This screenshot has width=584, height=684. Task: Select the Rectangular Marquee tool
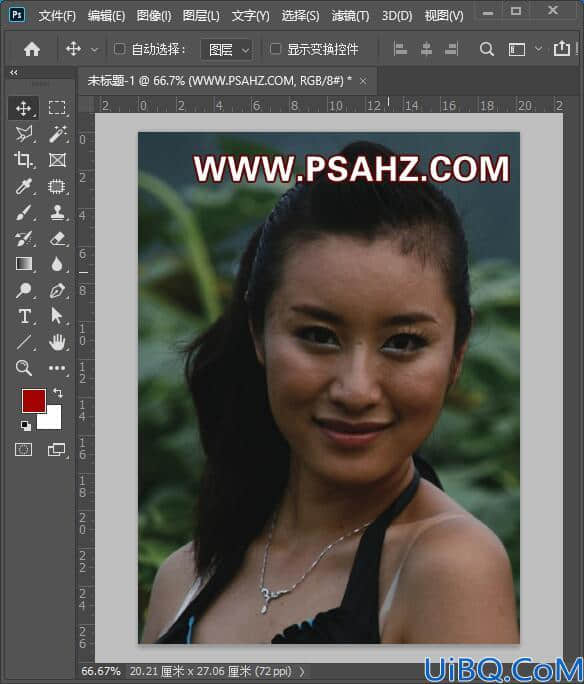tap(57, 108)
